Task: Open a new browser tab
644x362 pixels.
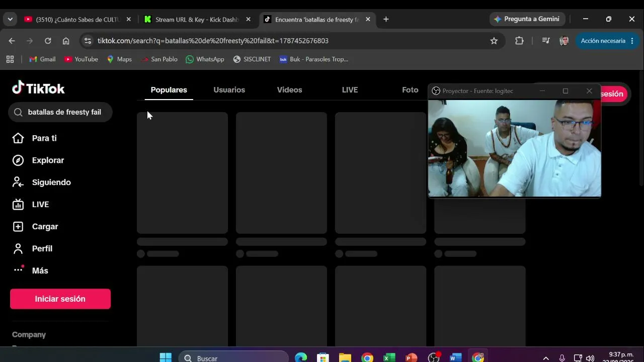Action: click(x=386, y=20)
